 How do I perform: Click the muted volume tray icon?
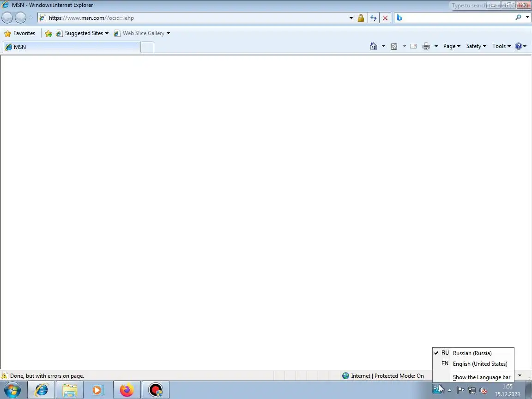point(483,391)
